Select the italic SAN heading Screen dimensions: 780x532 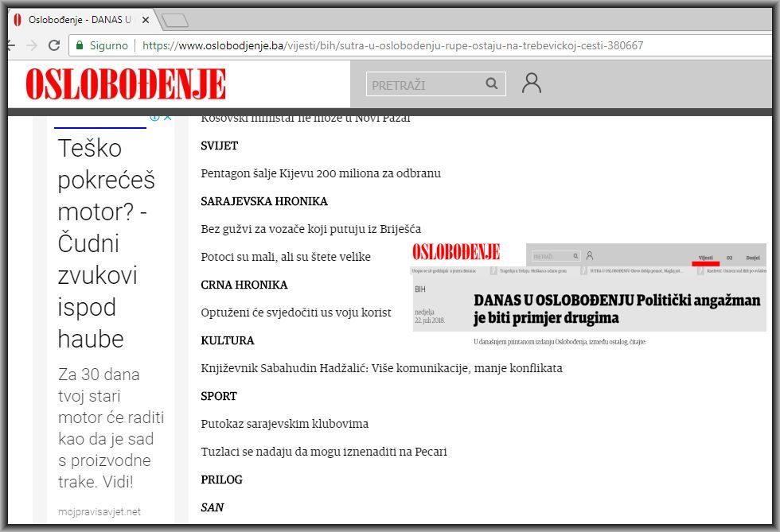(x=213, y=507)
